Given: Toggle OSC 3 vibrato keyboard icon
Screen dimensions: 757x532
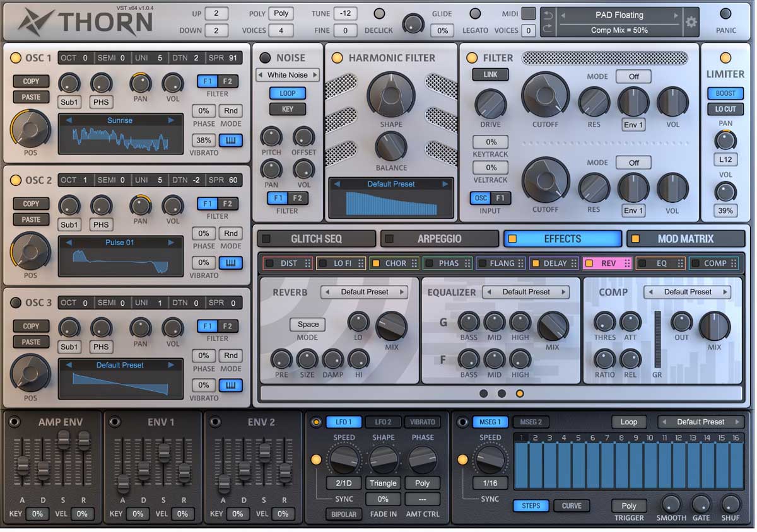Looking at the screenshot, I should (230, 385).
